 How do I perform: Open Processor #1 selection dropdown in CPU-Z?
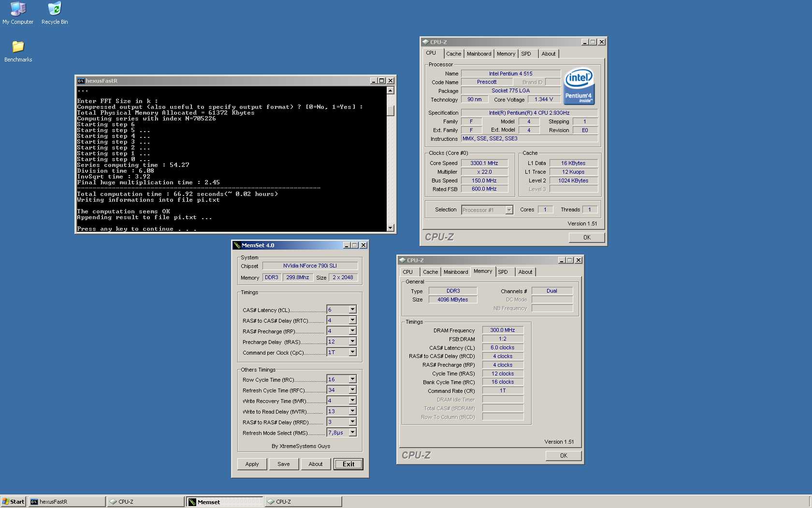(x=509, y=210)
